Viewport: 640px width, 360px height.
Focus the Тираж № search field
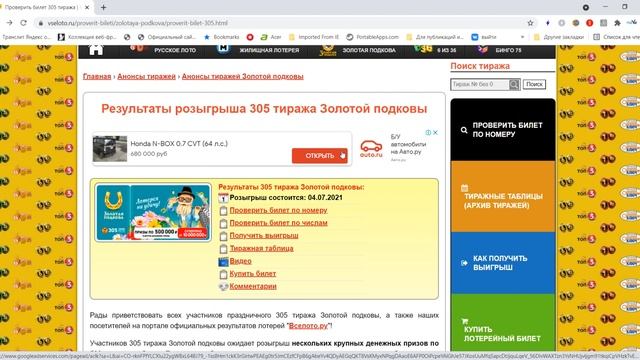click(480, 84)
